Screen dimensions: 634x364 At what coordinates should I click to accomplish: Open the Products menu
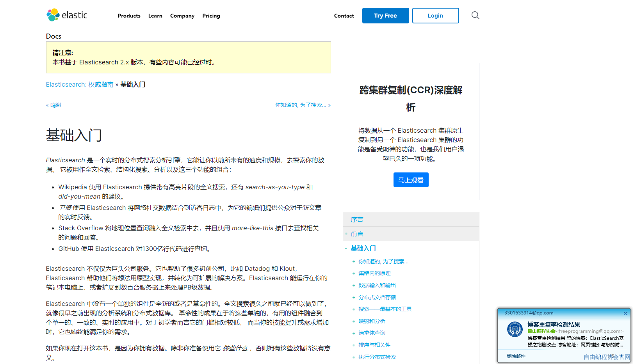(x=129, y=16)
